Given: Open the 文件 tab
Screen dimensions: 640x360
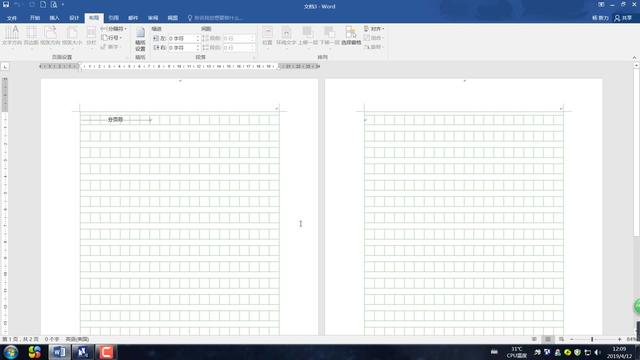Looking at the screenshot, I should pos(12,18).
